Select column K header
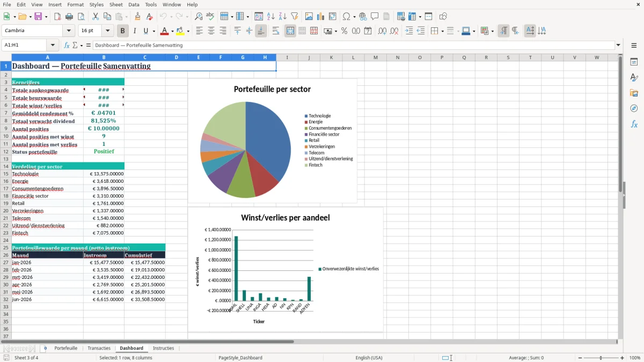 click(331, 57)
